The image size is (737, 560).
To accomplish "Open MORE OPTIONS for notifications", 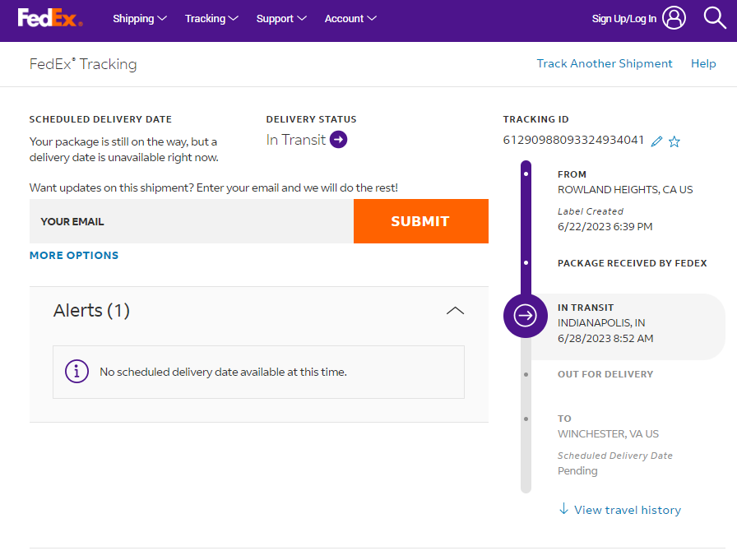I will [74, 255].
